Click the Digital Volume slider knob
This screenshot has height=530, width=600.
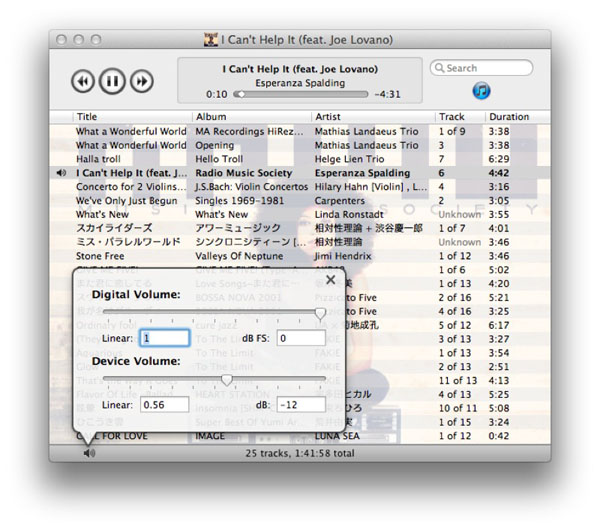(x=320, y=314)
